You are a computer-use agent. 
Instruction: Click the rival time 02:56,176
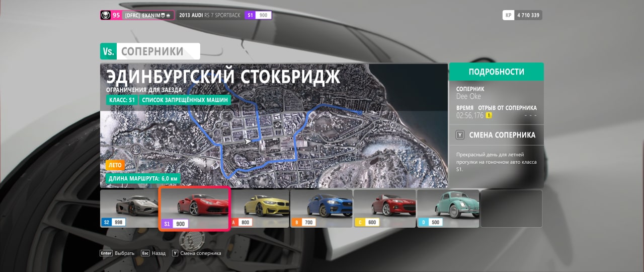(x=470, y=115)
